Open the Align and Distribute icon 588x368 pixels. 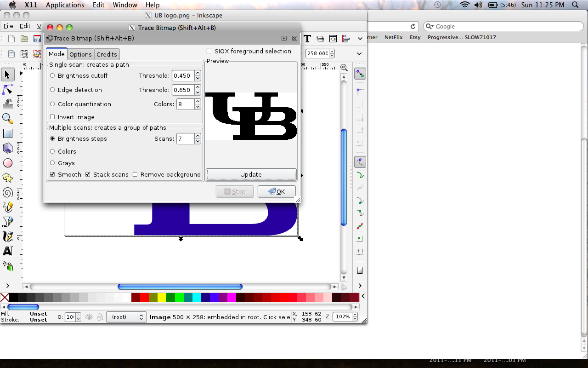(346, 39)
